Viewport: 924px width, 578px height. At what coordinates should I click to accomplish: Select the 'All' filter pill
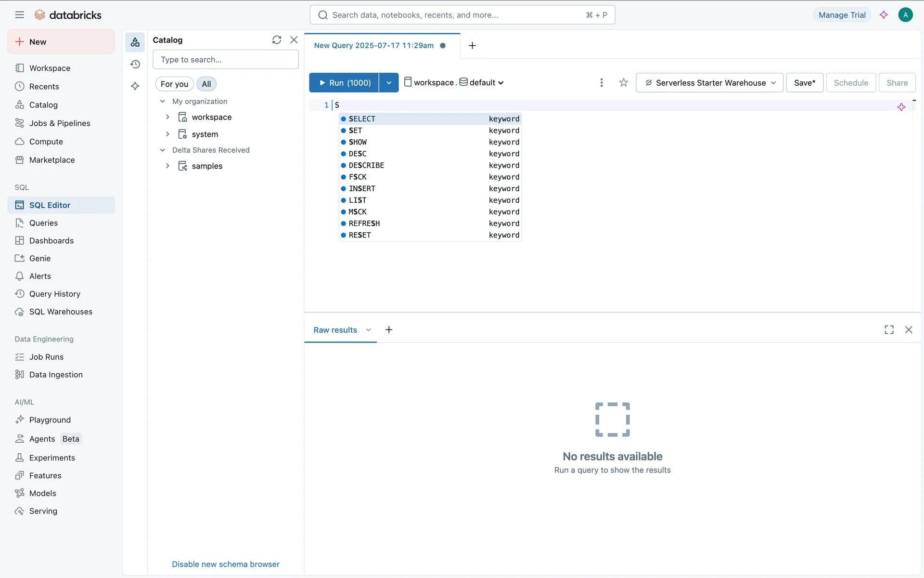coord(206,84)
